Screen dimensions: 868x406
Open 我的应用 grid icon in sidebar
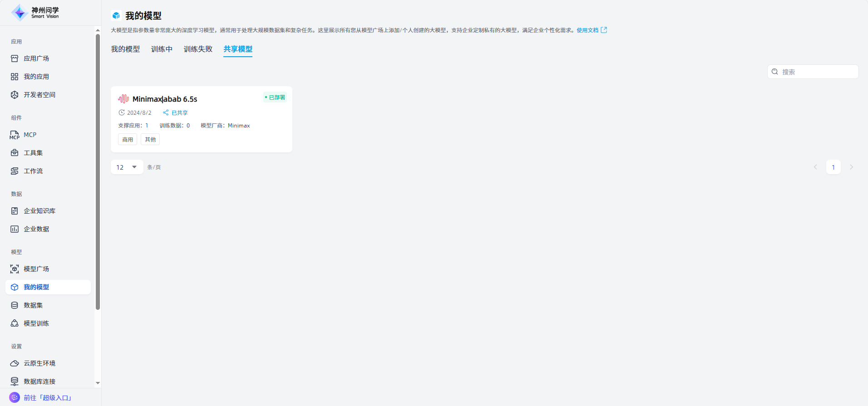pos(15,77)
